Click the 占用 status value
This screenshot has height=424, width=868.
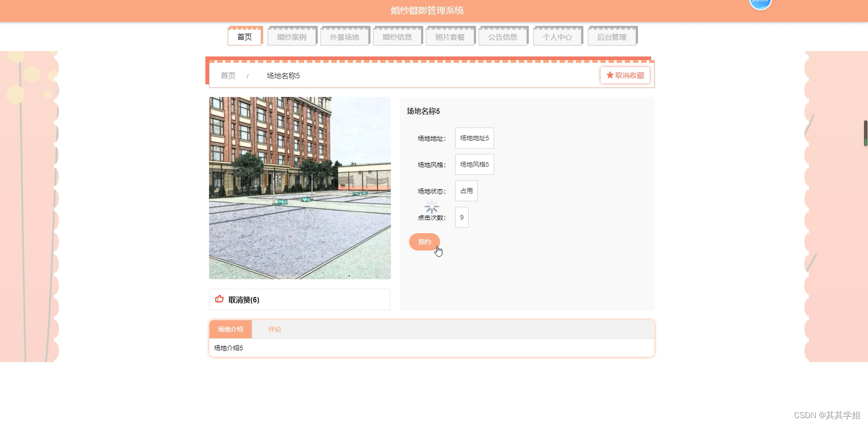466,191
